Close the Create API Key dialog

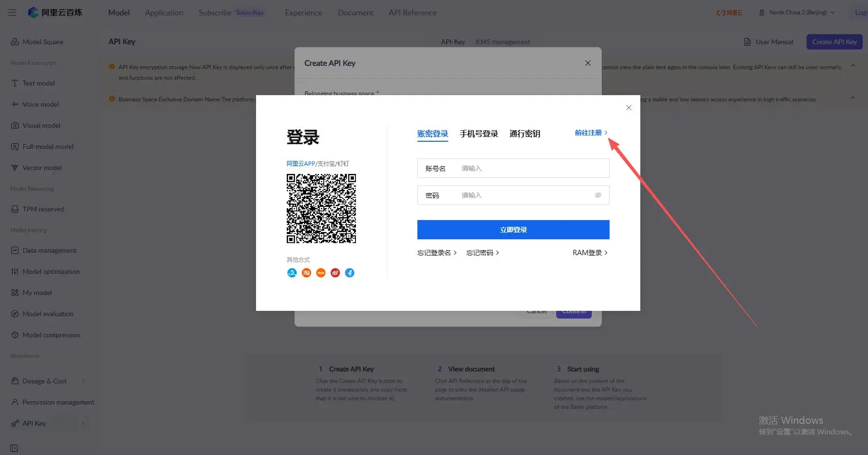[587, 63]
